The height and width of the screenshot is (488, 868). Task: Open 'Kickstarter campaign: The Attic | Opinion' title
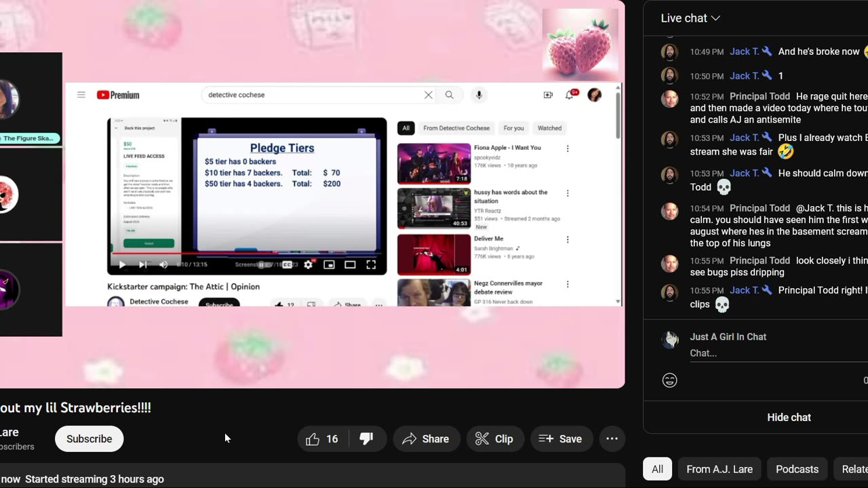183,287
